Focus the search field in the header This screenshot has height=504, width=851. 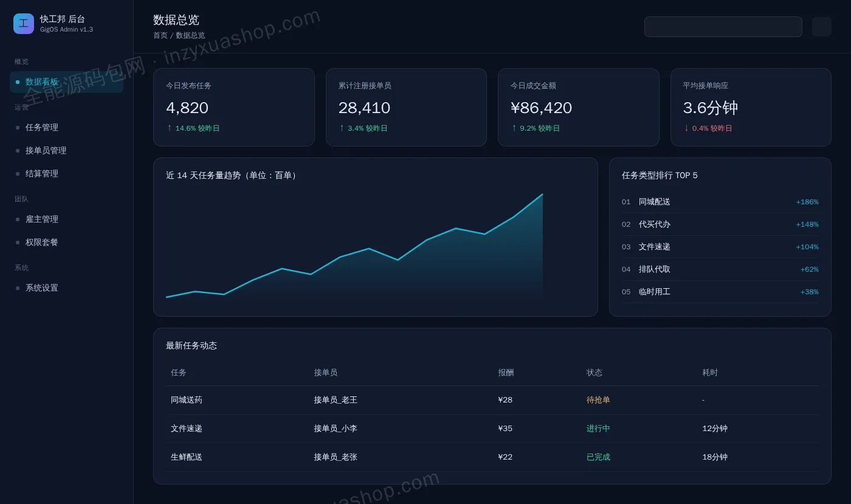pyautogui.click(x=723, y=27)
